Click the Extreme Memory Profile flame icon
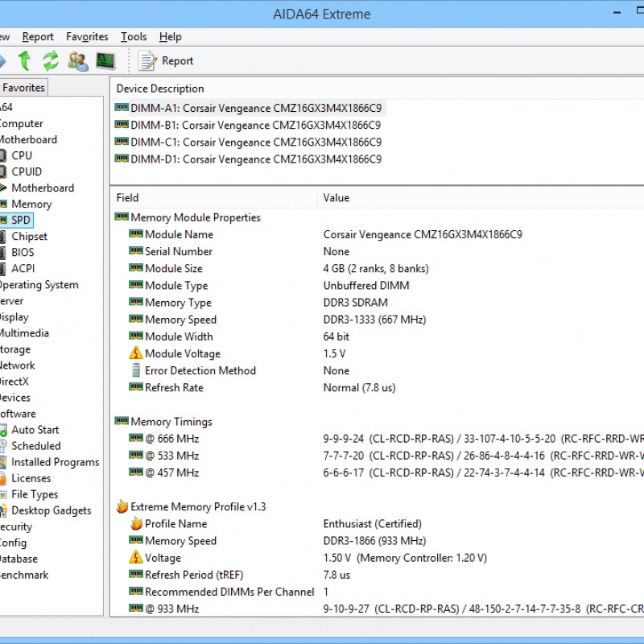This screenshot has height=644, width=644. pyautogui.click(x=122, y=506)
